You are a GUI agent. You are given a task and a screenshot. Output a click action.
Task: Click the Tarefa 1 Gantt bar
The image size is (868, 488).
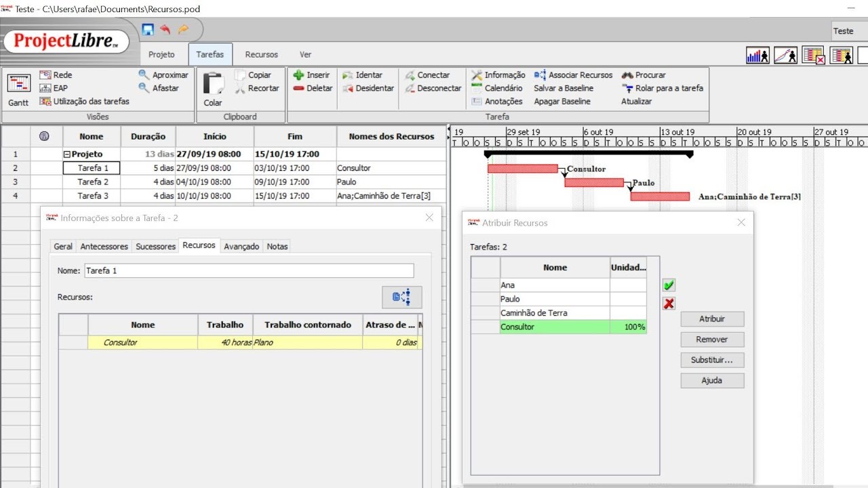pyautogui.click(x=522, y=168)
